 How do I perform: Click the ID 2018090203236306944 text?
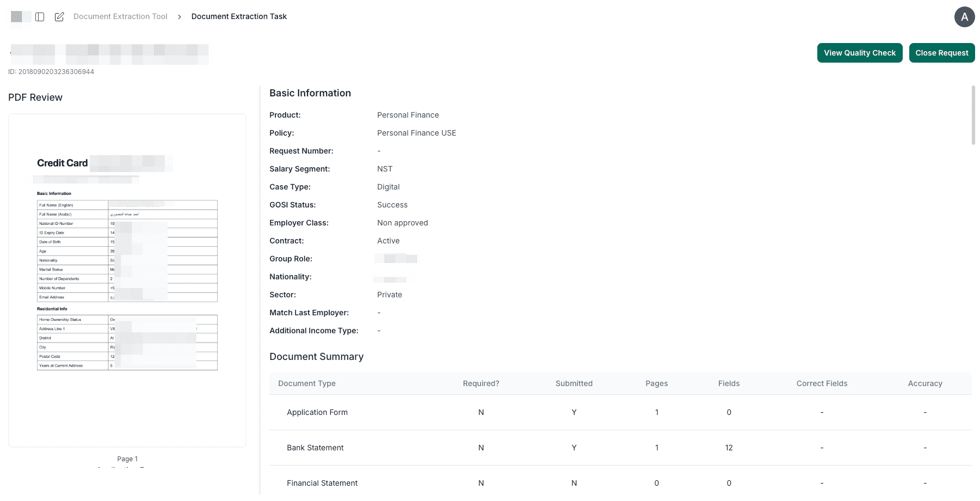(x=51, y=72)
